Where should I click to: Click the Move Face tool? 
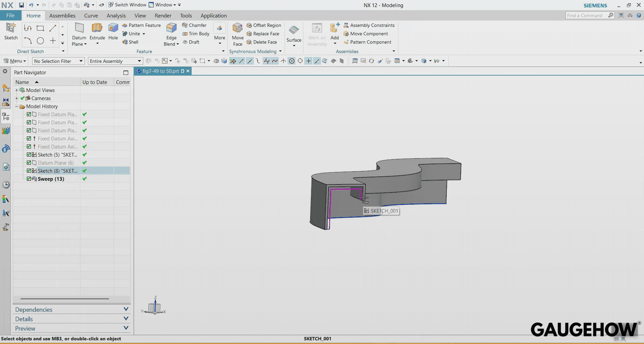point(237,34)
